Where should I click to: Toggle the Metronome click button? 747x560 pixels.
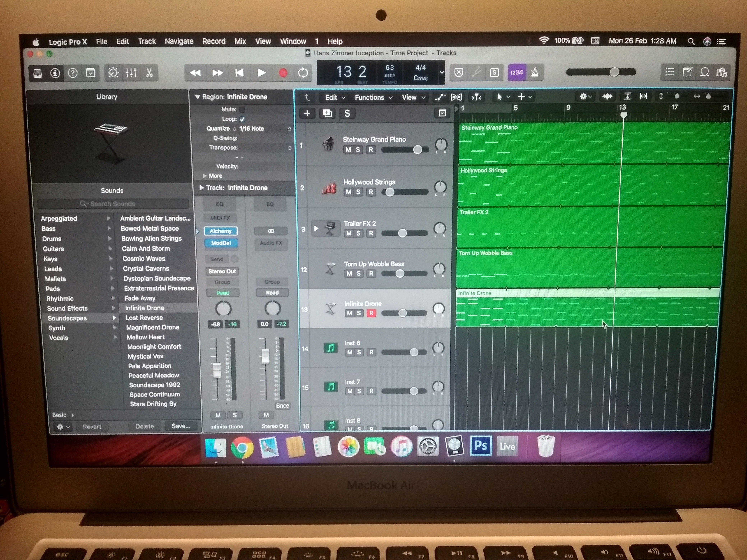pos(535,72)
